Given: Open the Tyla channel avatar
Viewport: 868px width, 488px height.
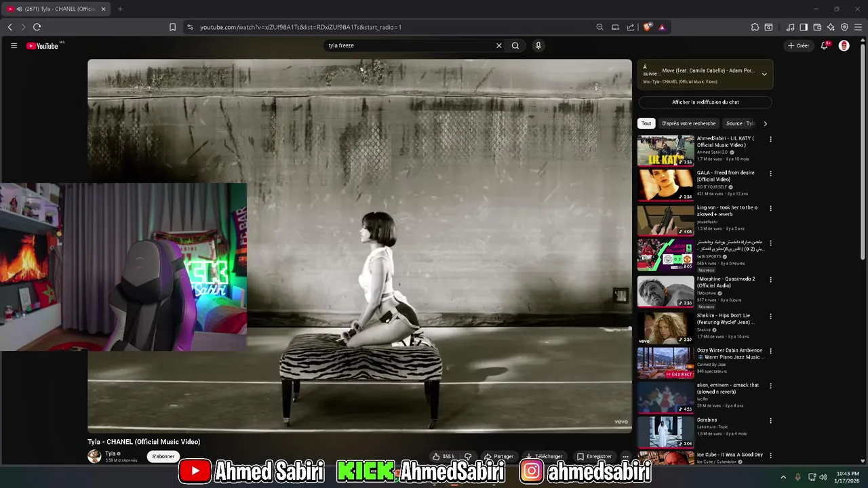Looking at the screenshot, I should click(x=94, y=456).
